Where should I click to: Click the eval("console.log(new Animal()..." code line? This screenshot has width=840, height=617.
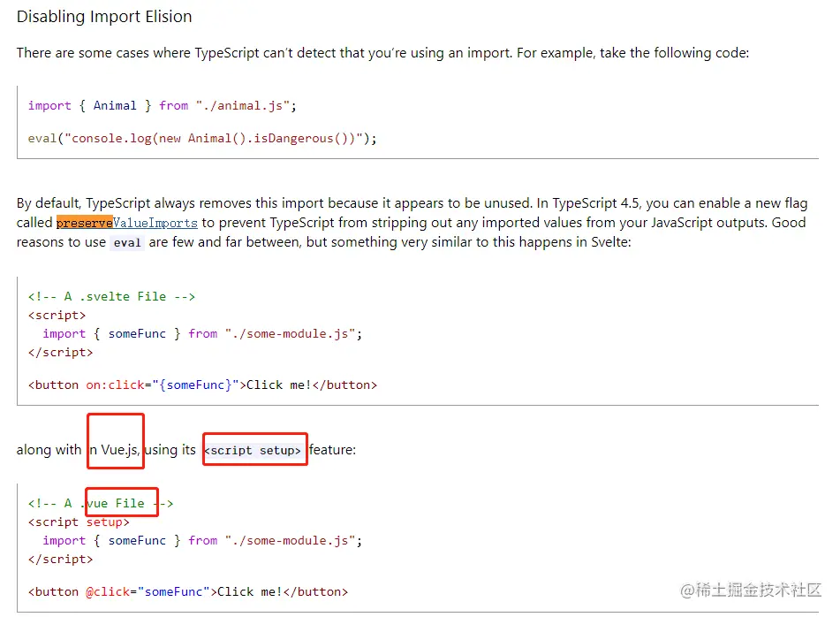click(x=202, y=138)
